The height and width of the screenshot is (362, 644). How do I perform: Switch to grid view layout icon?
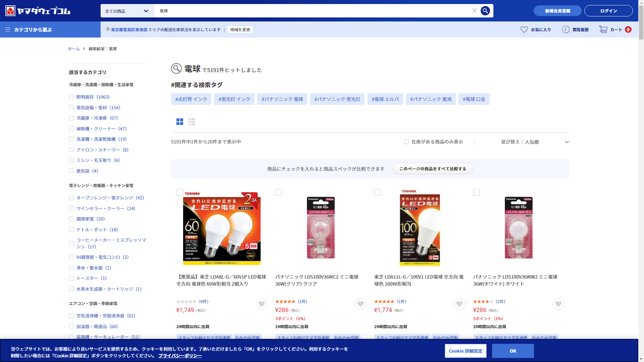(x=180, y=122)
